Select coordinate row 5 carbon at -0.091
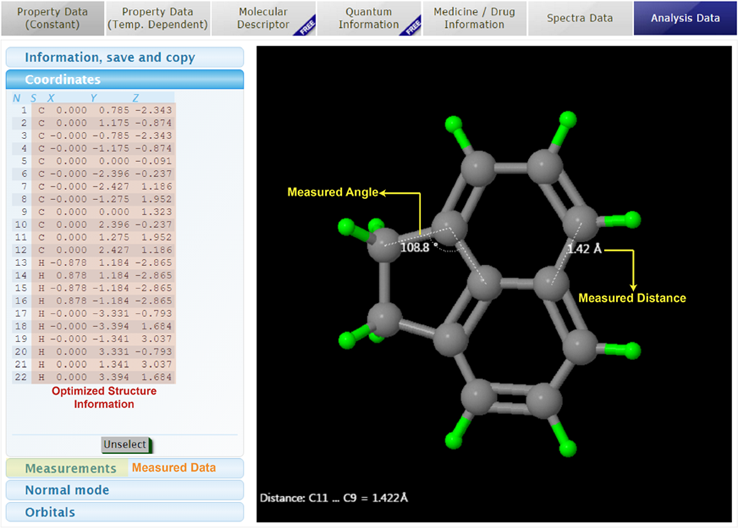Image resolution: width=738 pixels, height=530 pixels. [x=94, y=161]
